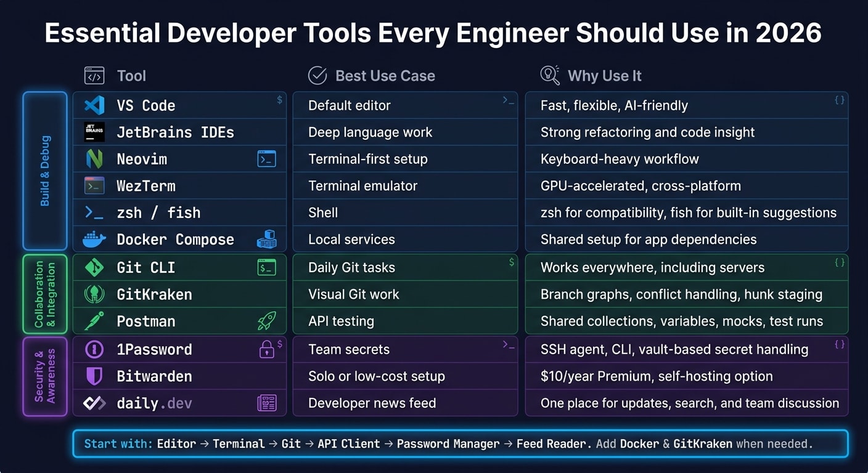The height and width of the screenshot is (473, 868).
Task: Click the Docker whale icon
Action: pyautogui.click(x=94, y=239)
